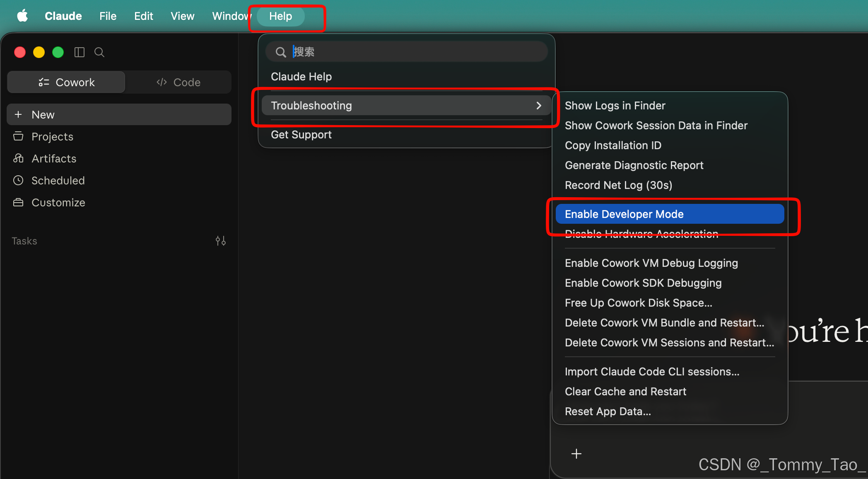Select Claude Help menu item
Viewport: 868px width, 479px height.
pos(406,77)
